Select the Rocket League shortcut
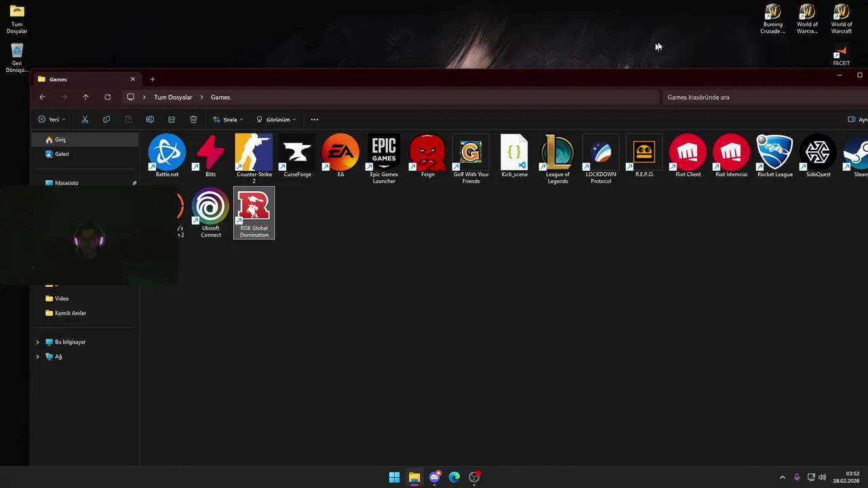Viewport: 868px width, 488px height. (774, 157)
